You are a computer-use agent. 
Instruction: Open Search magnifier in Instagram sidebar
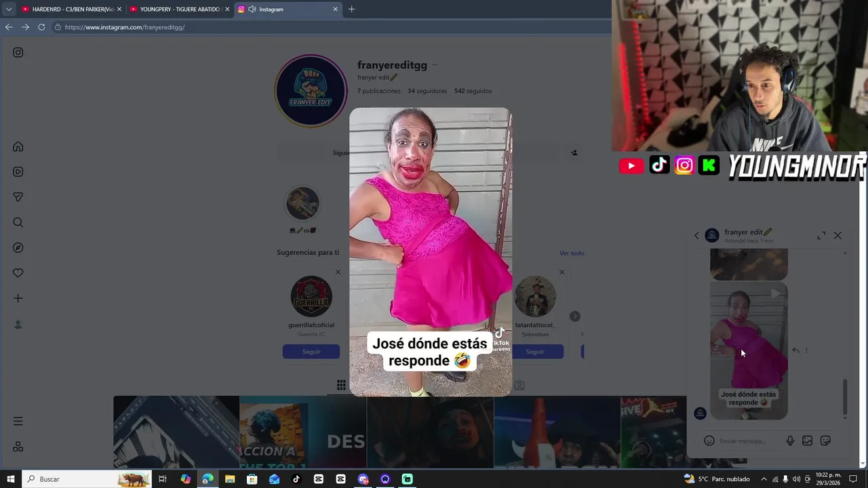(x=18, y=222)
